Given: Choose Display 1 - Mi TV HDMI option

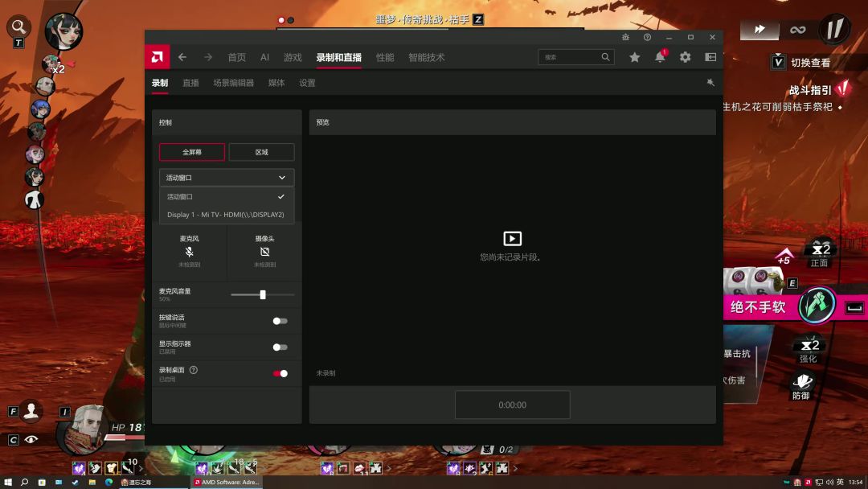Looking at the screenshot, I should [227, 214].
